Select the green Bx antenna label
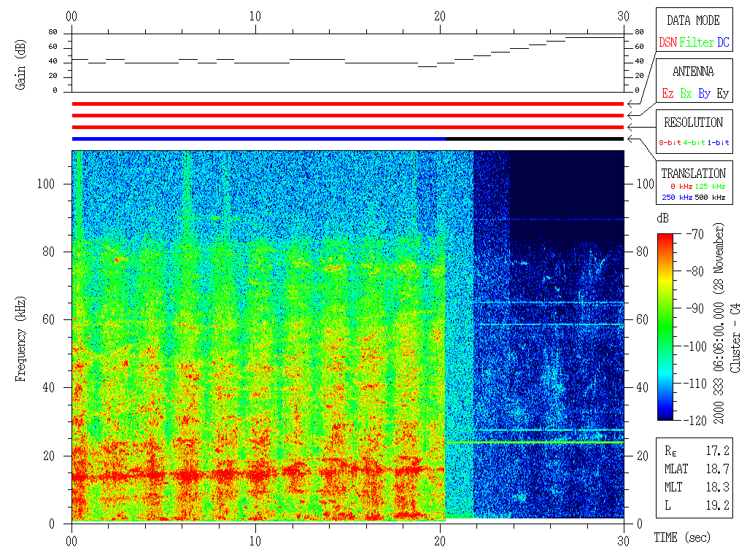Screen dimensions: 747x560 click(x=686, y=94)
